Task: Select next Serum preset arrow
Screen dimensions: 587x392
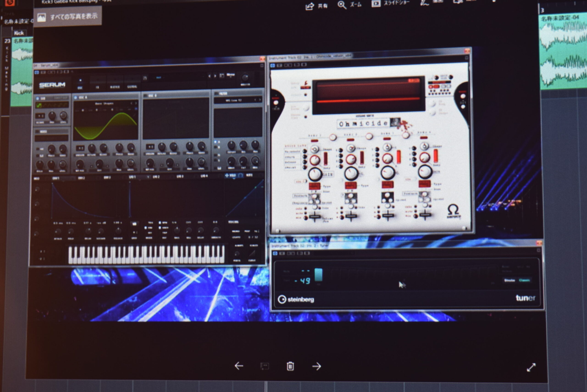Action: point(215,76)
